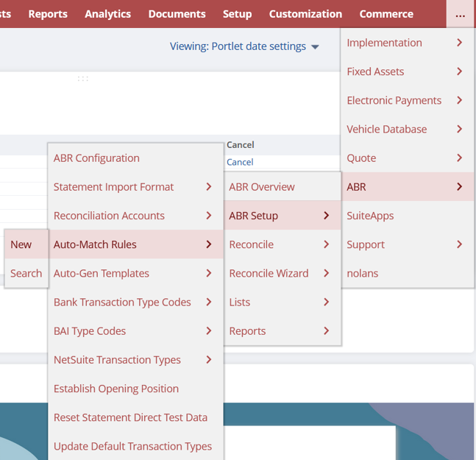Choose ABR Overview from the submenu
This screenshot has width=476, height=460.
pyautogui.click(x=262, y=187)
